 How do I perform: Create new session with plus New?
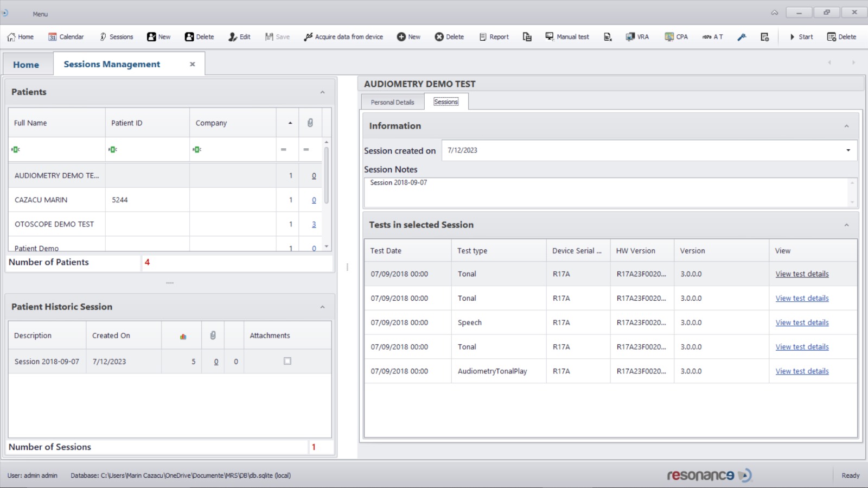point(409,37)
